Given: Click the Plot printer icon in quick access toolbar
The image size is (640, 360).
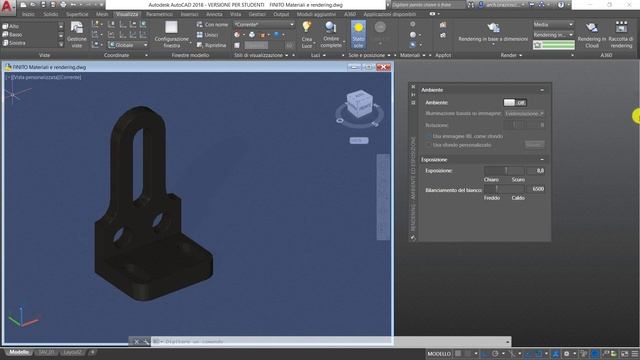Looking at the screenshot, I should point(63,5).
